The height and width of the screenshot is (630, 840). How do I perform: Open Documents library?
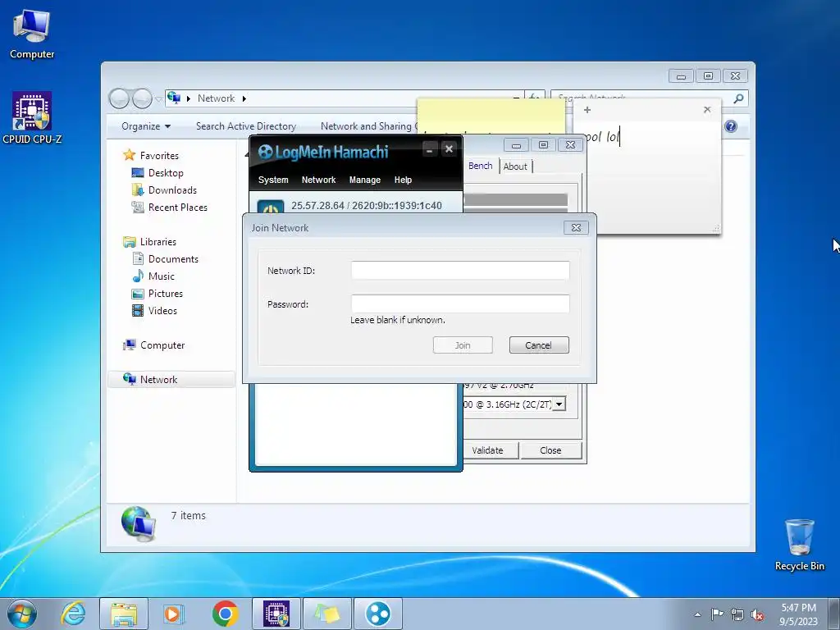(173, 258)
